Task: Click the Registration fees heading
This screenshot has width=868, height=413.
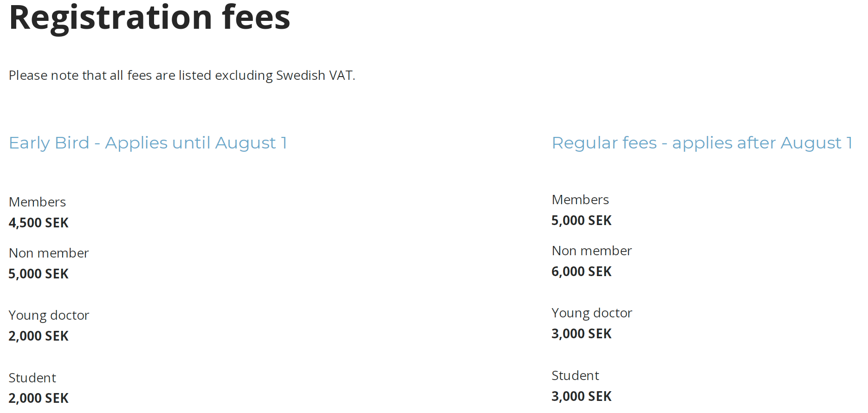Action: pyautogui.click(x=149, y=18)
